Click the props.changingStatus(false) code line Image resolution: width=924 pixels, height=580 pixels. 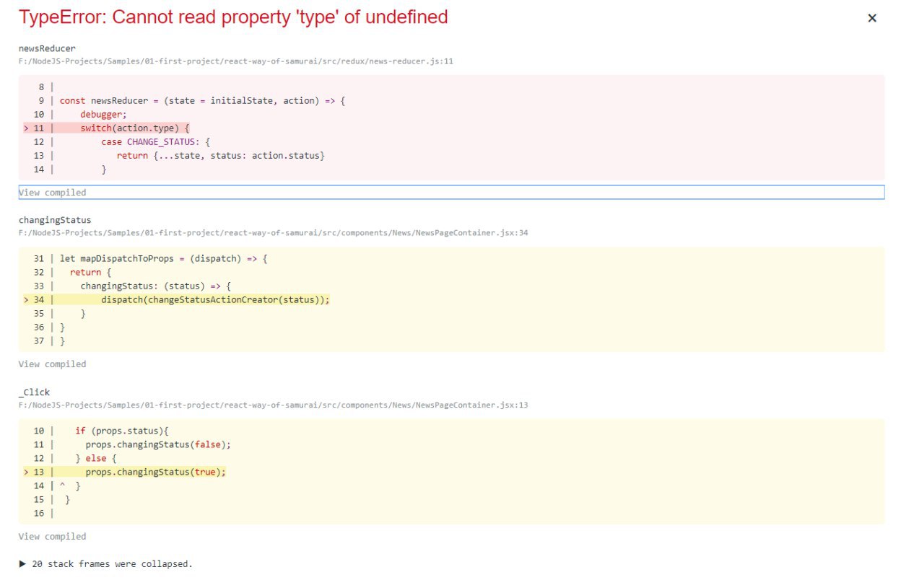(158, 444)
